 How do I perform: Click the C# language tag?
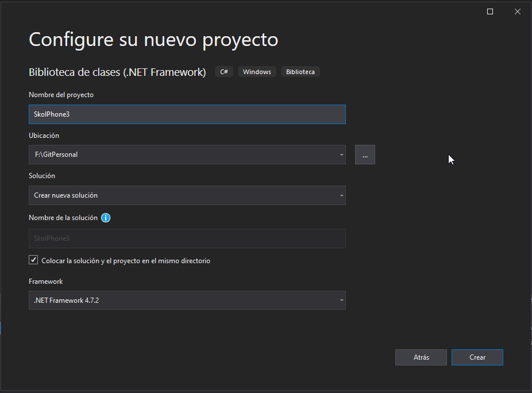[x=224, y=71]
